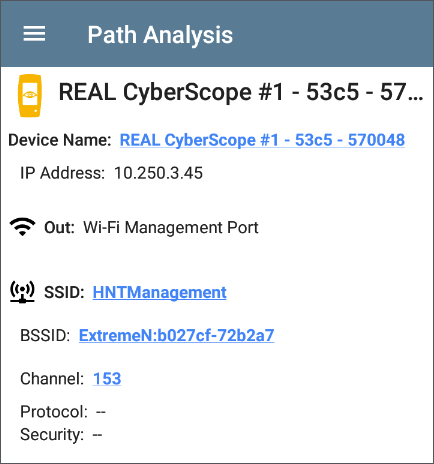Click the access point antenna icon
The height and width of the screenshot is (464, 434).
22,292
